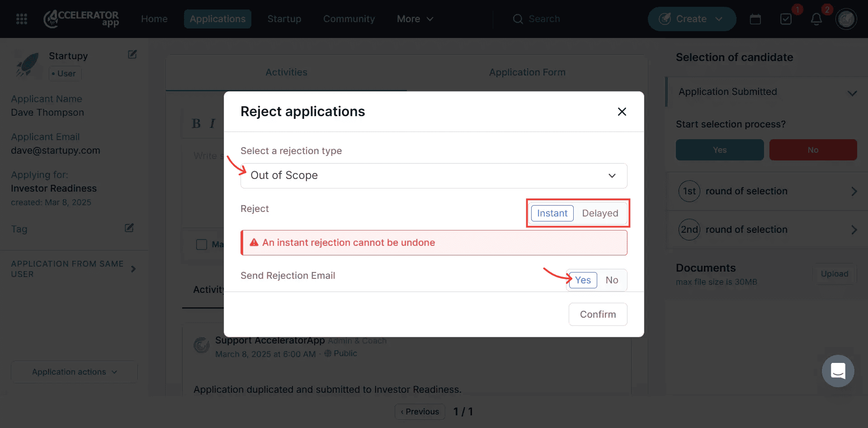This screenshot has height=428, width=868.
Task: Click the Previous page button
Action: (x=420, y=412)
